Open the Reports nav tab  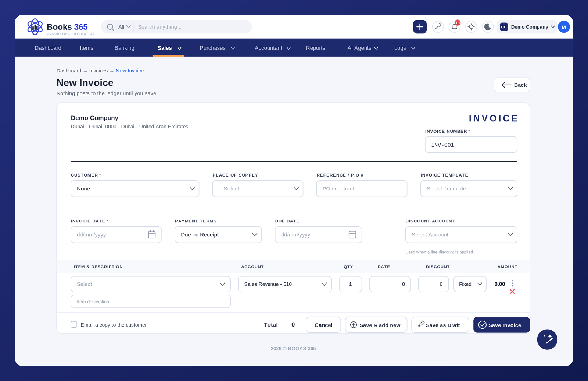(315, 48)
